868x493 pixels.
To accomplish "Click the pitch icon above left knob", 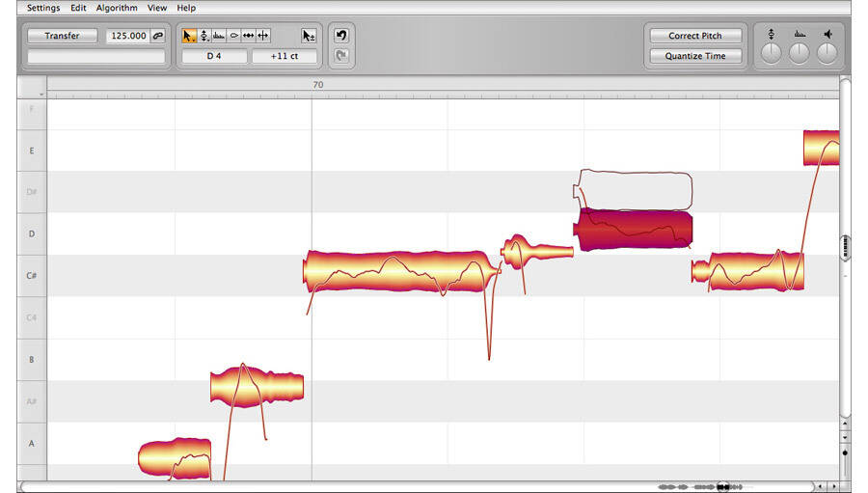I will coord(772,35).
